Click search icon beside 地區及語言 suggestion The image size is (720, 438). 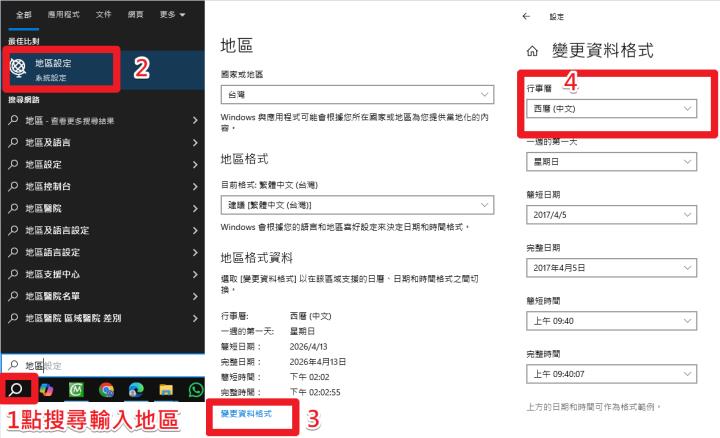click(13, 142)
